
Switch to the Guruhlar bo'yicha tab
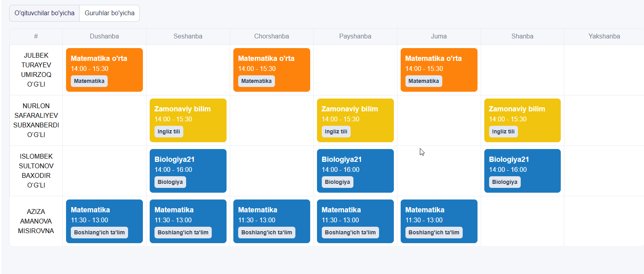coord(109,13)
